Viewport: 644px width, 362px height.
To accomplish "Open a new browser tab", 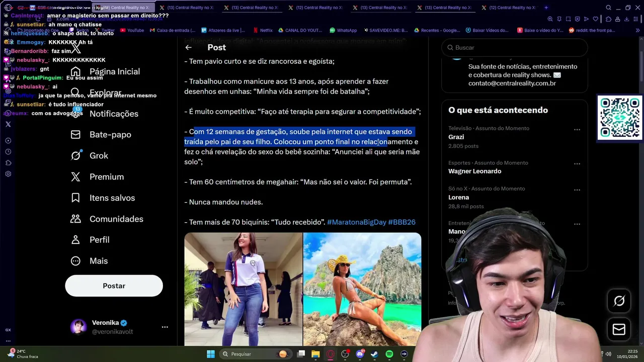I will [546, 8].
